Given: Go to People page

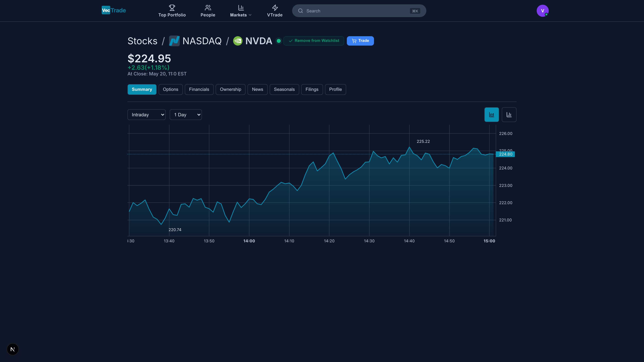Looking at the screenshot, I should 208,11.
